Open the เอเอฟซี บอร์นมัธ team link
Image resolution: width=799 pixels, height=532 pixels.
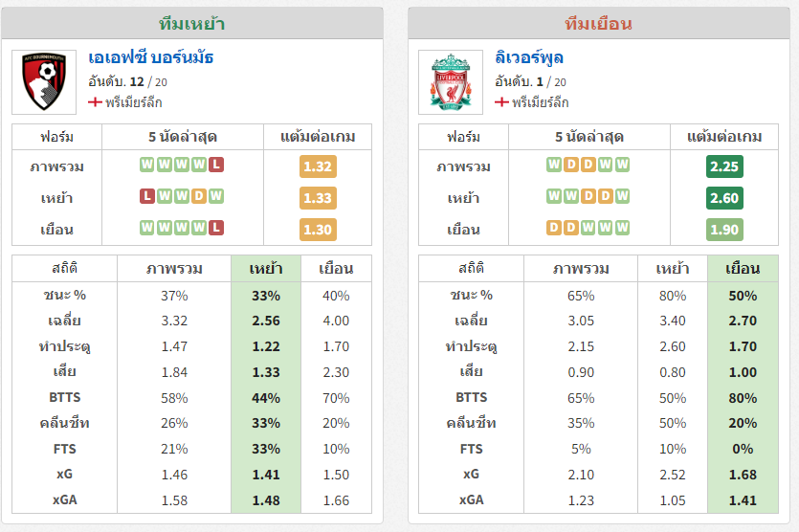pyautogui.click(x=151, y=57)
